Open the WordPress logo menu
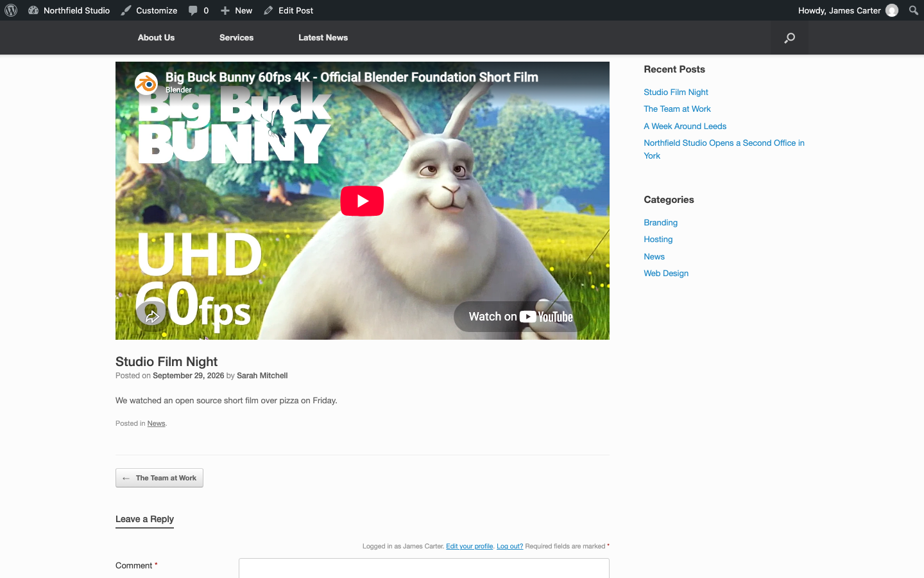Image resolution: width=924 pixels, height=578 pixels. pyautogui.click(x=11, y=10)
